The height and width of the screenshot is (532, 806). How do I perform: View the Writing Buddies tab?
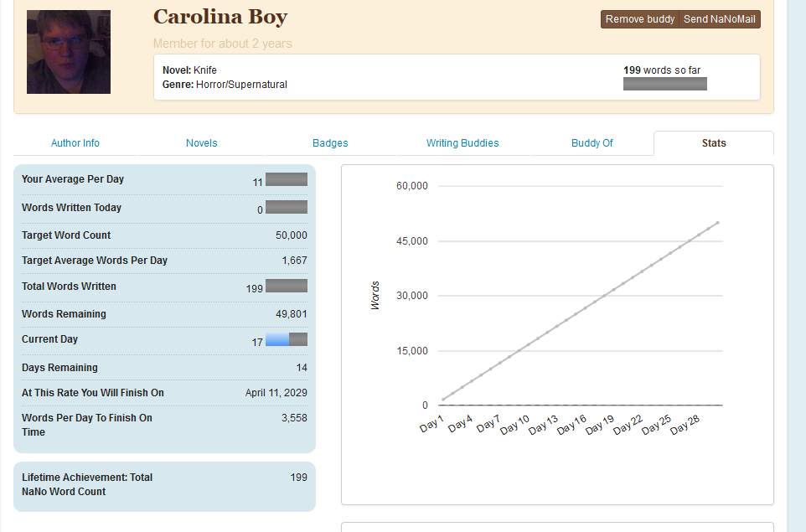(x=462, y=143)
